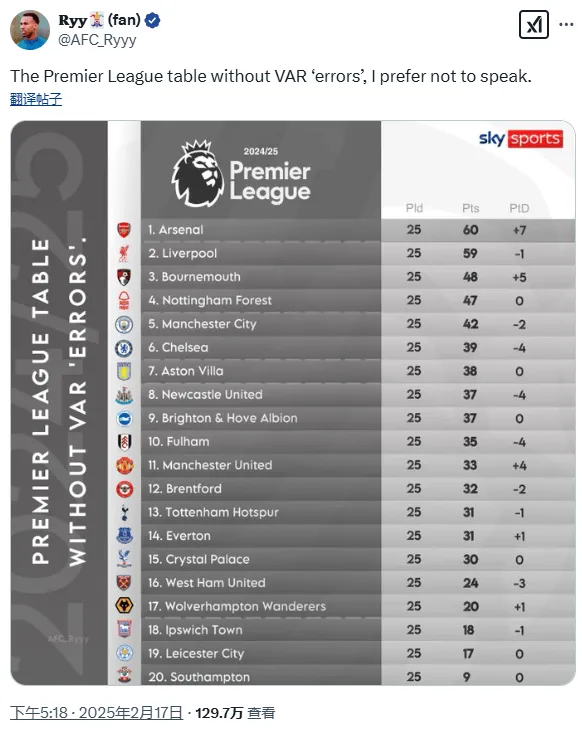The height and width of the screenshot is (734, 582).
Task: Open the three-dot more options menu
Action: 566,24
